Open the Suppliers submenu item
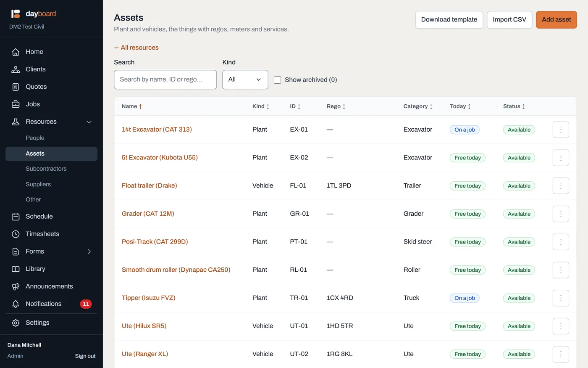 [x=38, y=184]
